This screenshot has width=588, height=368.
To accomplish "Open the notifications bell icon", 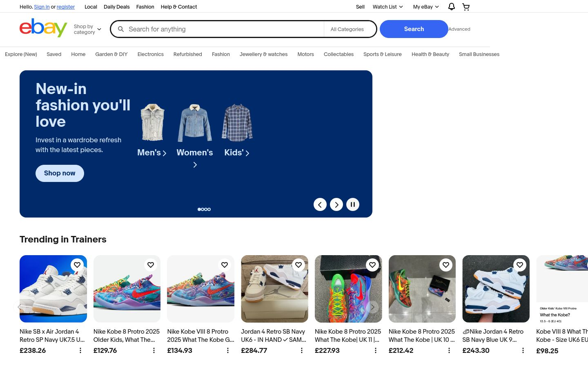I will (x=451, y=7).
